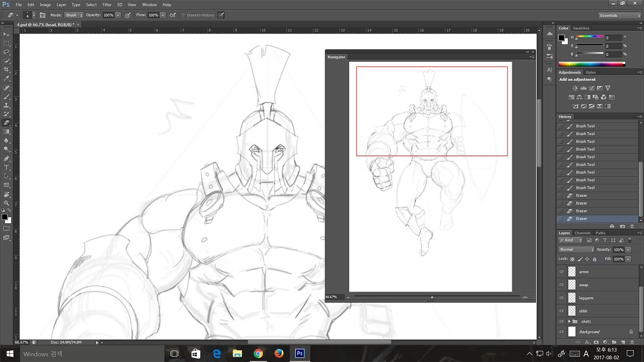Open Photoshop from the Windows taskbar
The height and width of the screenshot is (362, 644).
pyautogui.click(x=300, y=353)
